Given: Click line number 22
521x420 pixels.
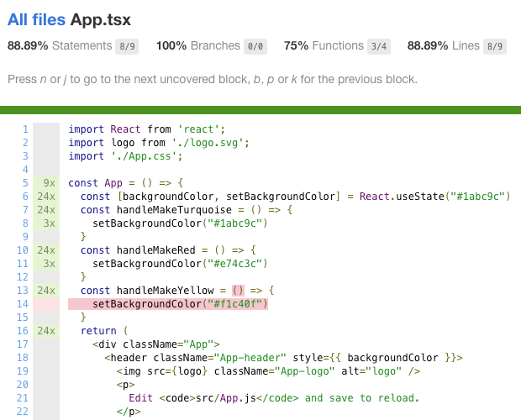Looking at the screenshot, I should coord(23,412).
